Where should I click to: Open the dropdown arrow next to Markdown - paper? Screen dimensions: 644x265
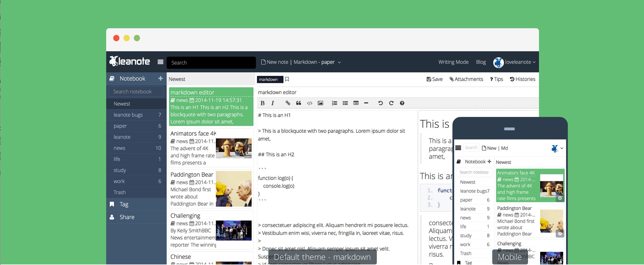339,63
